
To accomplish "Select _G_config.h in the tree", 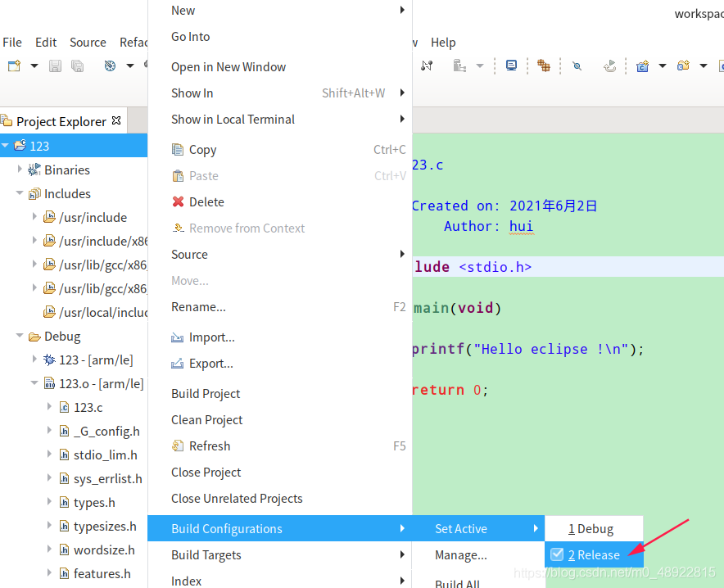I will pos(106,431).
